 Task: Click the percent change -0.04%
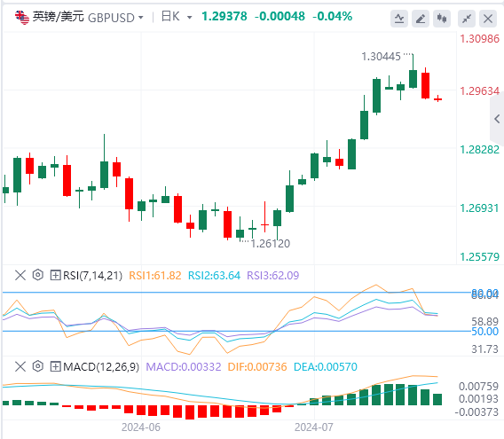(x=333, y=16)
